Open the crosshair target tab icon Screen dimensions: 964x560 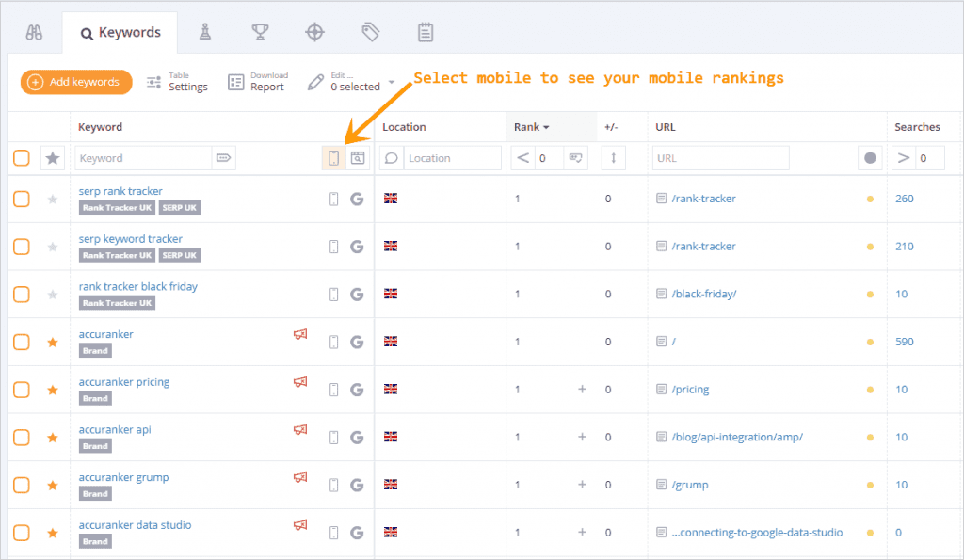[315, 32]
